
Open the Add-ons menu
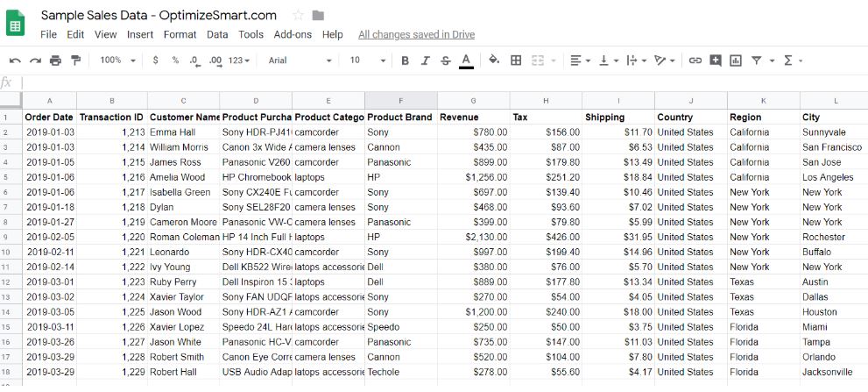(293, 34)
